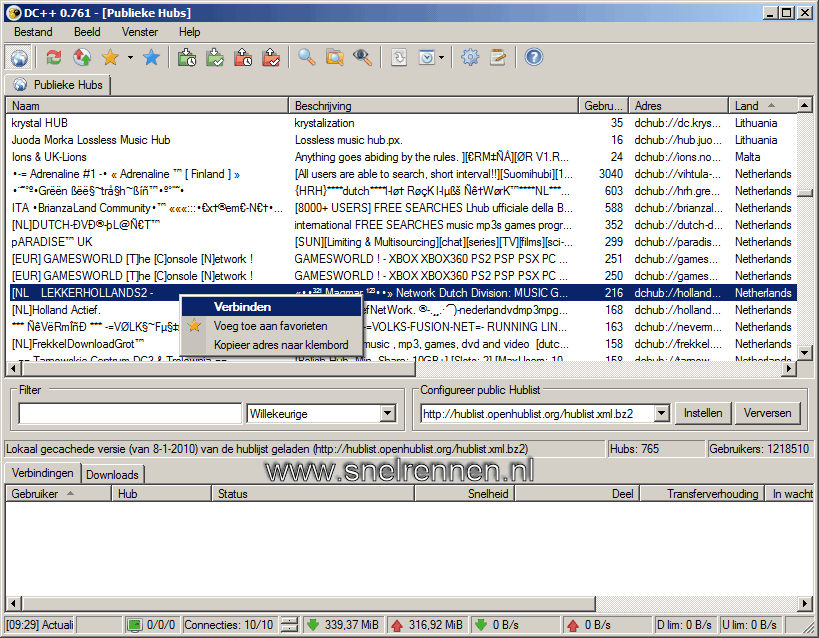The width and height of the screenshot is (819, 638).
Task: Open the Search magnifier tool
Action: click(307, 57)
